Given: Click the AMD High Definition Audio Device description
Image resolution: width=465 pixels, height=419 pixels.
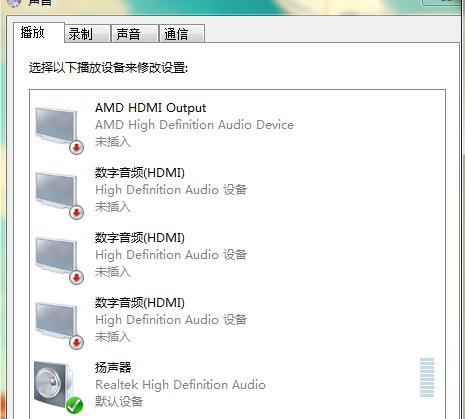Looking at the screenshot, I should pyautogui.click(x=194, y=125).
